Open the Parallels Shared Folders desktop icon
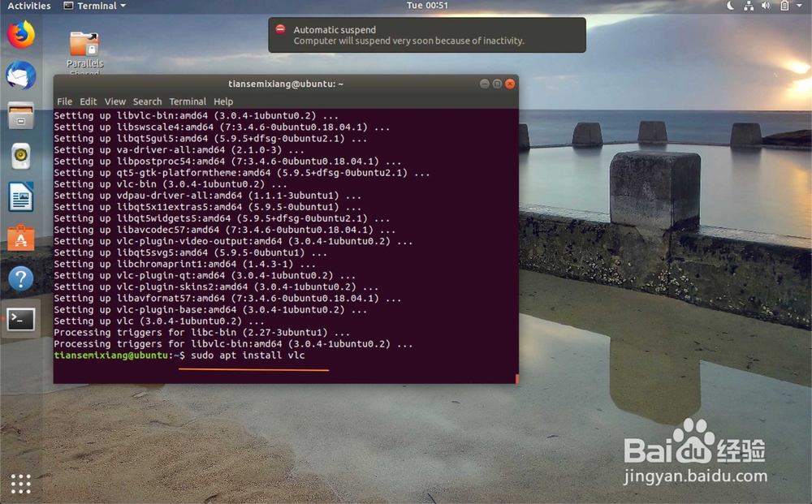 [84, 52]
